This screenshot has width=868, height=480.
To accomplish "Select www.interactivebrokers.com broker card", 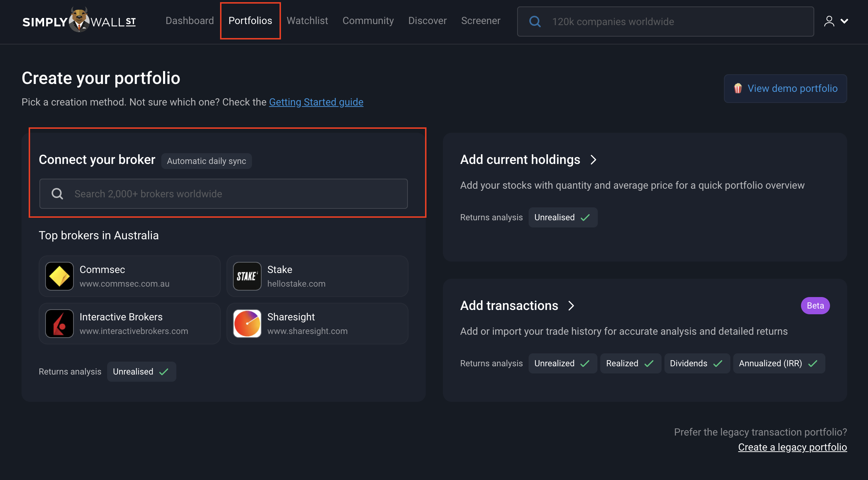I will (x=130, y=324).
